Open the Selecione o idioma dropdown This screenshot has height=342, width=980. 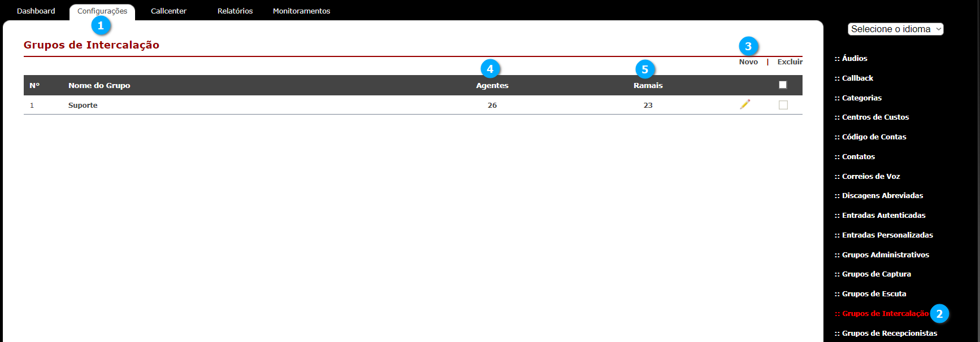click(895, 29)
